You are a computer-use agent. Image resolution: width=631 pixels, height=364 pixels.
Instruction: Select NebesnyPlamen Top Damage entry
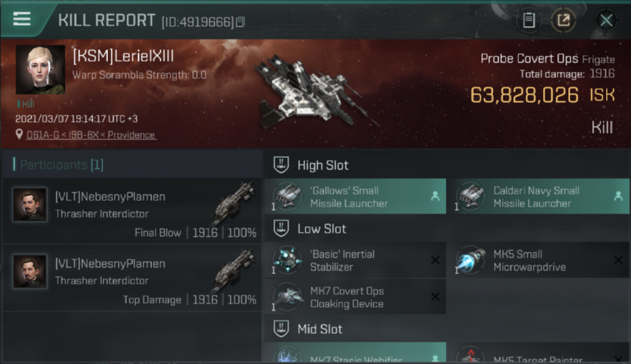[x=132, y=278]
